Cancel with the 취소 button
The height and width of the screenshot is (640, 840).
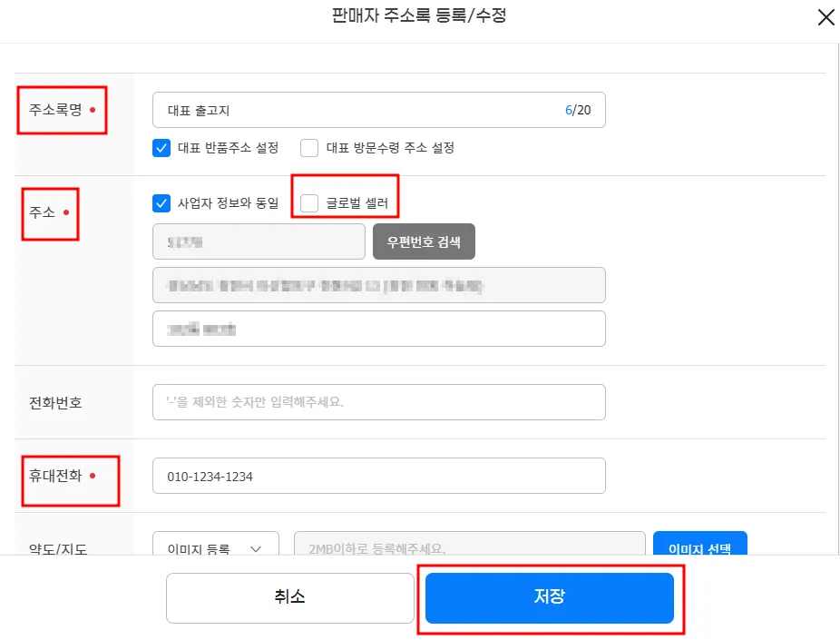290,597
